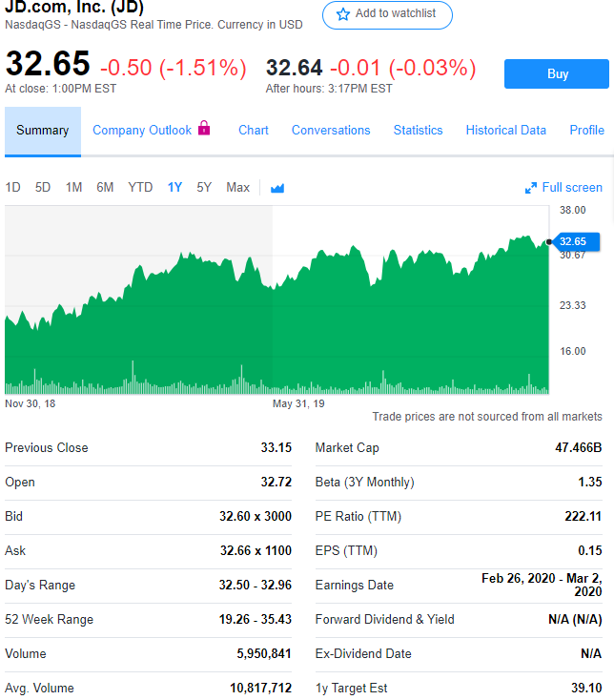Screen dimensions: 614x700
Task: Go to the Statistics tab
Action: tap(418, 131)
